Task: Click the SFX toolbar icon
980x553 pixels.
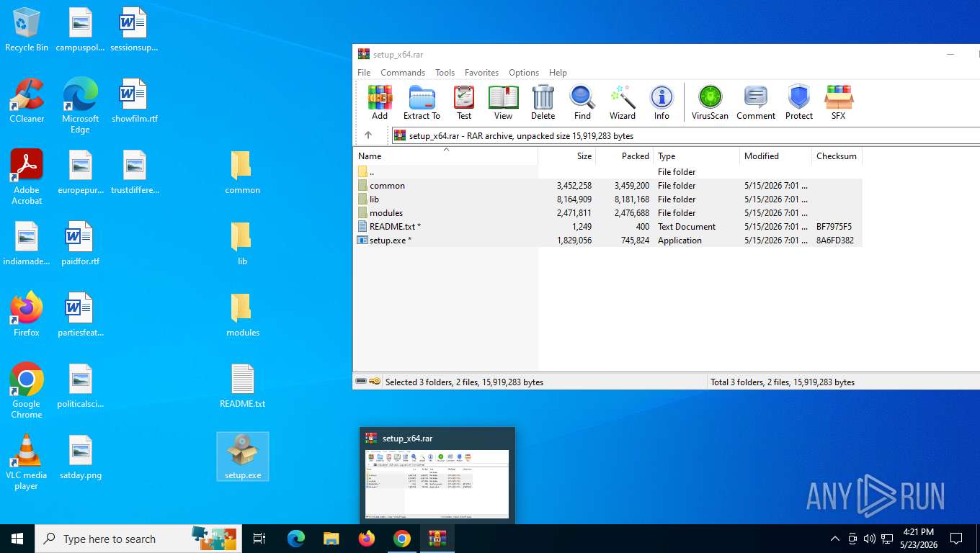Action: tap(838, 102)
